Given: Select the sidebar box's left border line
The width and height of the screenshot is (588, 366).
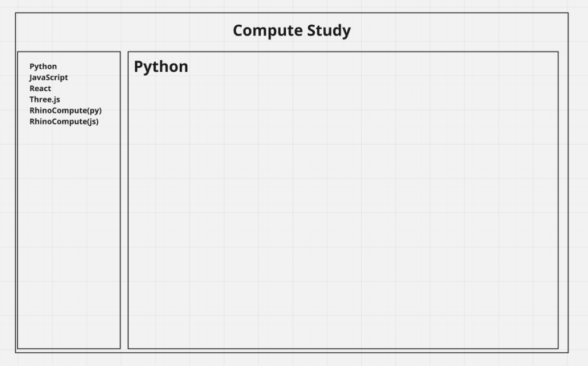Looking at the screenshot, I should (17, 201).
